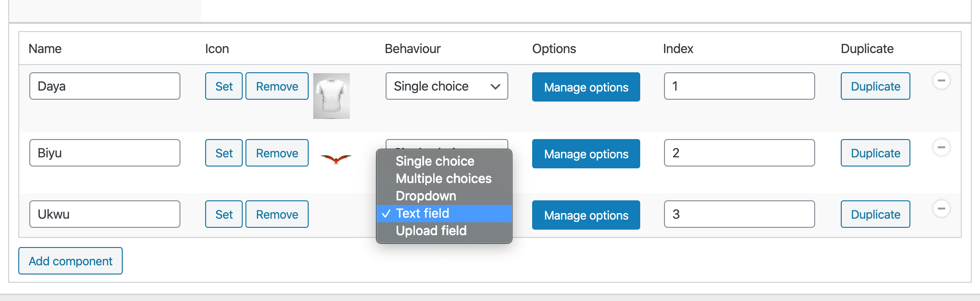Open Manage options for Daya
The width and height of the screenshot is (980, 301).
pos(586,87)
